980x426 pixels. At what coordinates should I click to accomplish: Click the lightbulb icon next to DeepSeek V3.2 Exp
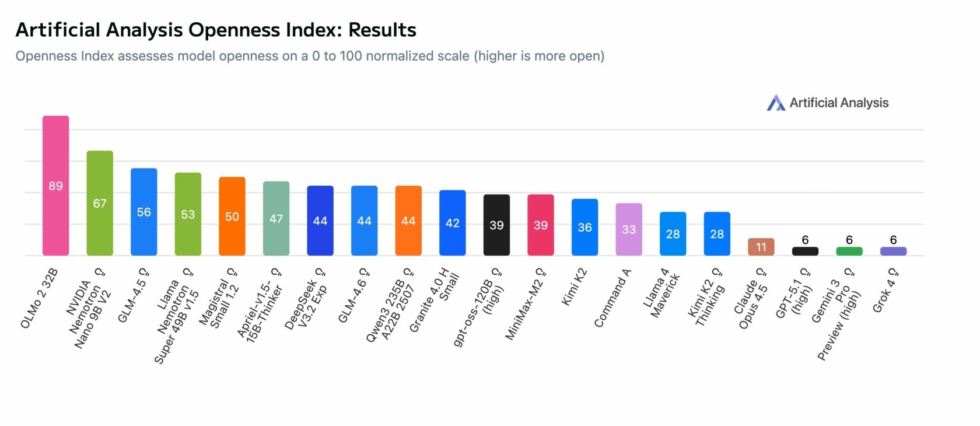pos(320,272)
